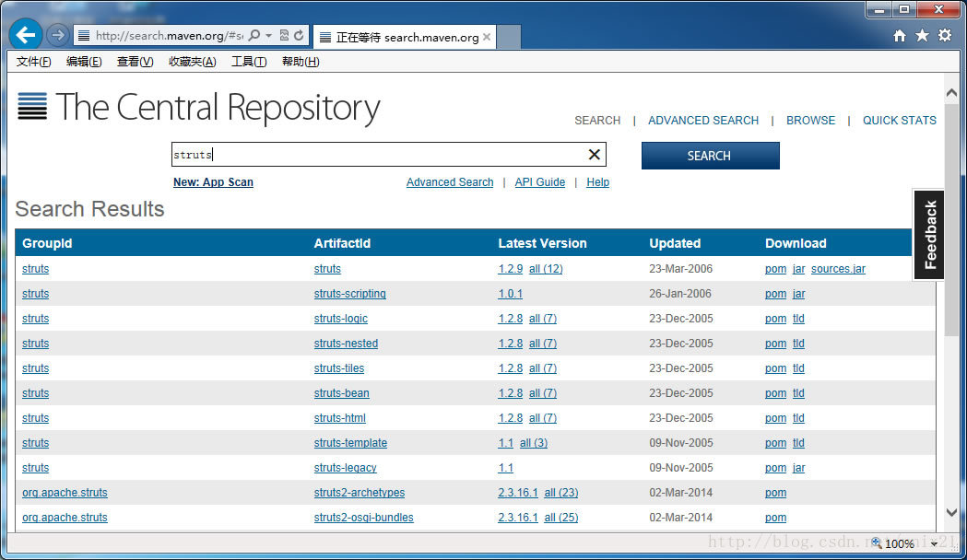Open the 工具(T) menu
This screenshot has width=967, height=560.
(x=249, y=62)
